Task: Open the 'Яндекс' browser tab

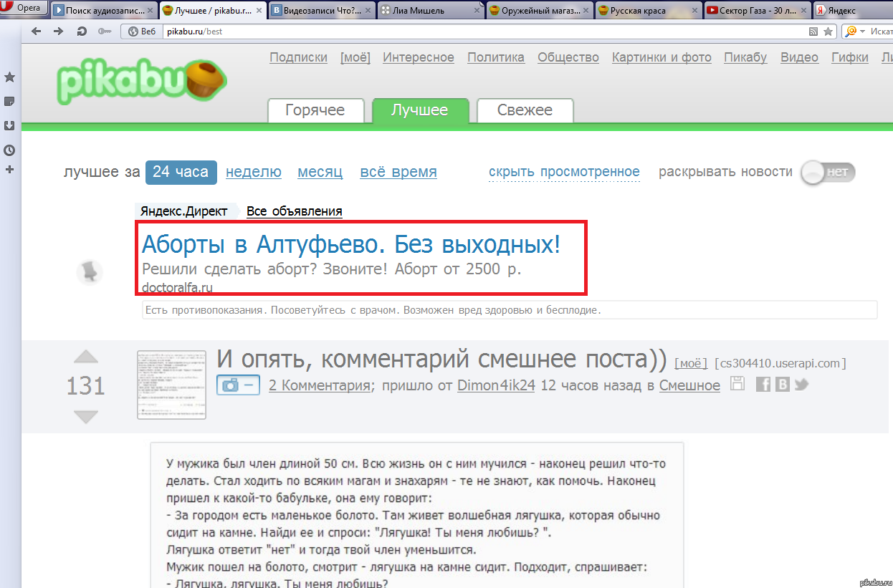Action: [x=851, y=11]
